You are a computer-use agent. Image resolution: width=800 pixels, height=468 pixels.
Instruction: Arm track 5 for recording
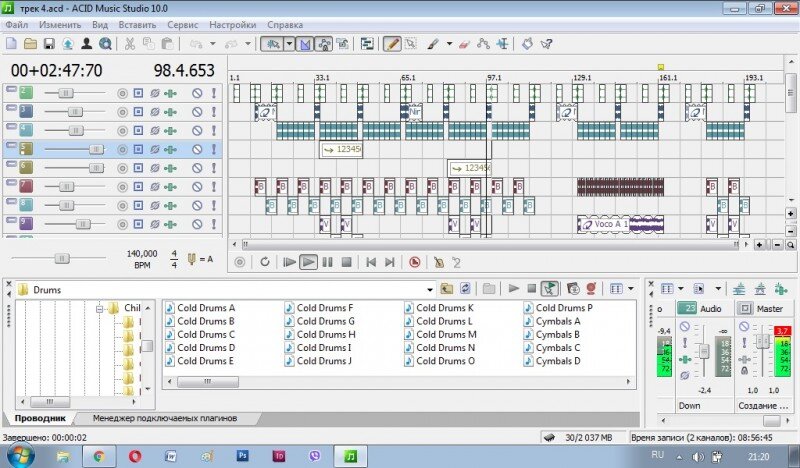tap(122, 150)
